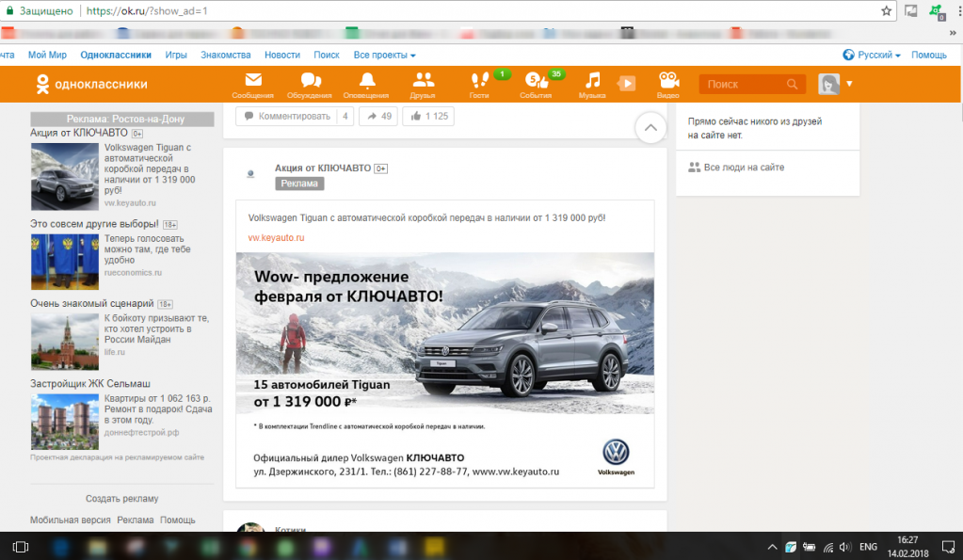
Task: Open Одноклассники in top navigation
Action: [116, 55]
